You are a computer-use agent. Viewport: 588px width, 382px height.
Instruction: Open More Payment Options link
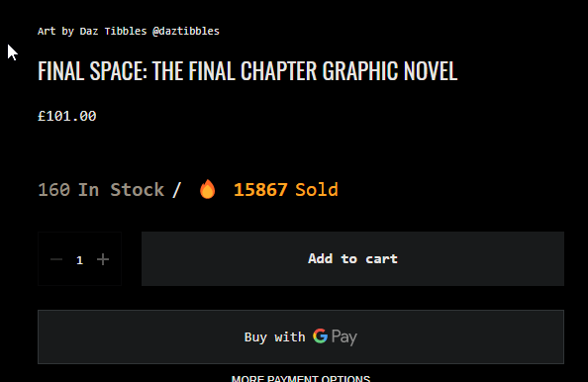pos(301,378)
